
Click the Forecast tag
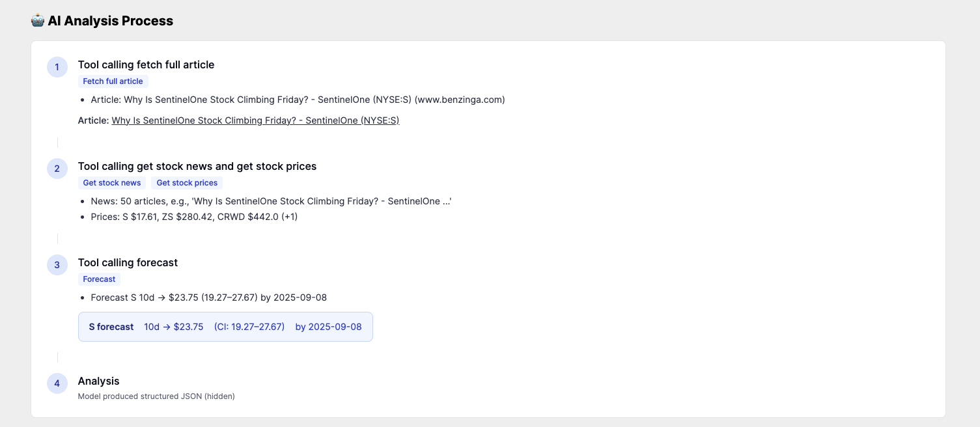99,279
